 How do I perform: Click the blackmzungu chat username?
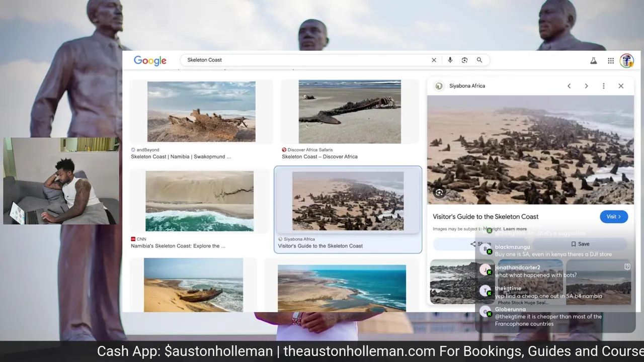pyautogui.click(x=512, y=247)
